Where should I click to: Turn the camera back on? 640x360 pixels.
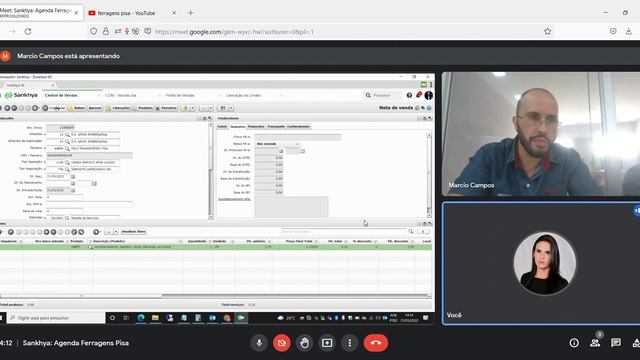coord(282,343)
